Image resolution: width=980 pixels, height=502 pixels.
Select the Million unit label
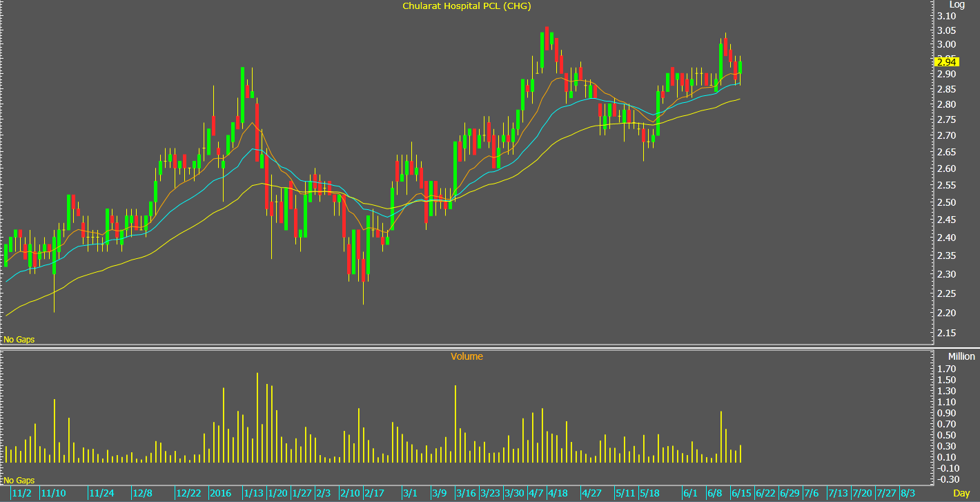(x=961, y=356)
